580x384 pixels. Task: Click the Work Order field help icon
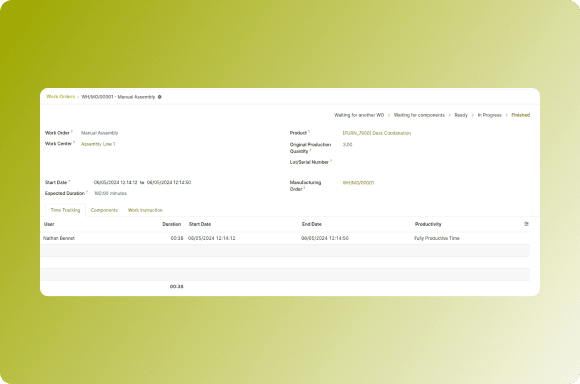[x=72, y=131]
